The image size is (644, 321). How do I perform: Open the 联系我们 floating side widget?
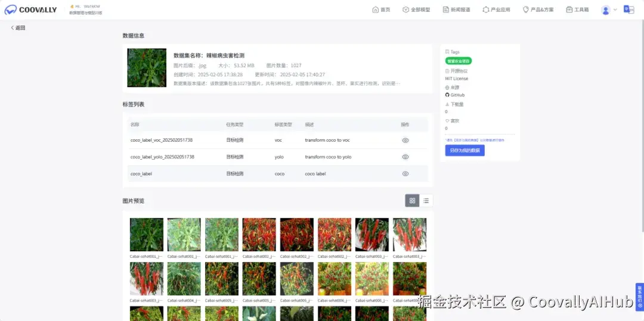[639, 297]
